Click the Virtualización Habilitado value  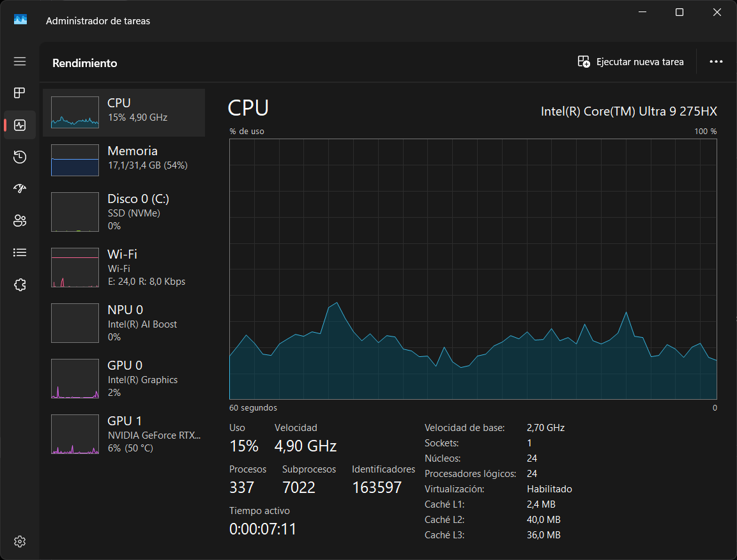click(x=549, y=489)
